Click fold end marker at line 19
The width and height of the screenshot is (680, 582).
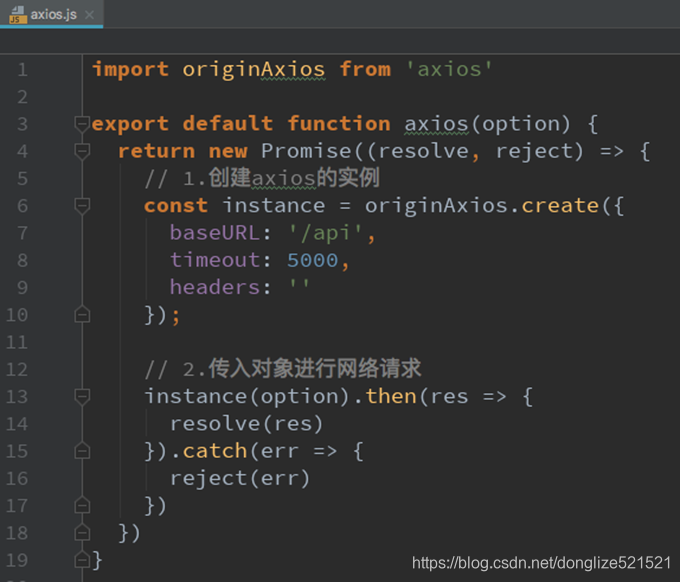[x=82, y=560]
